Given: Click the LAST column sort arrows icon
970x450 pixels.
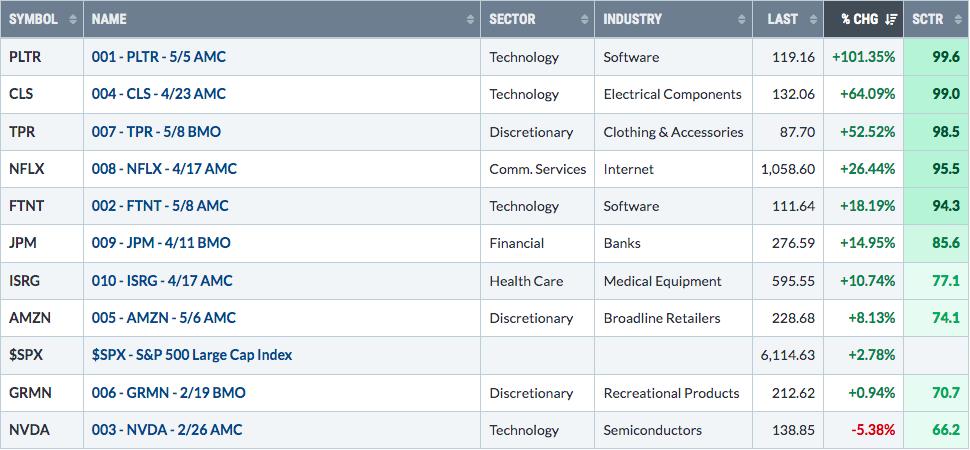Looking at the screenshot, I should pyautogui.click(x=813, y=19).
